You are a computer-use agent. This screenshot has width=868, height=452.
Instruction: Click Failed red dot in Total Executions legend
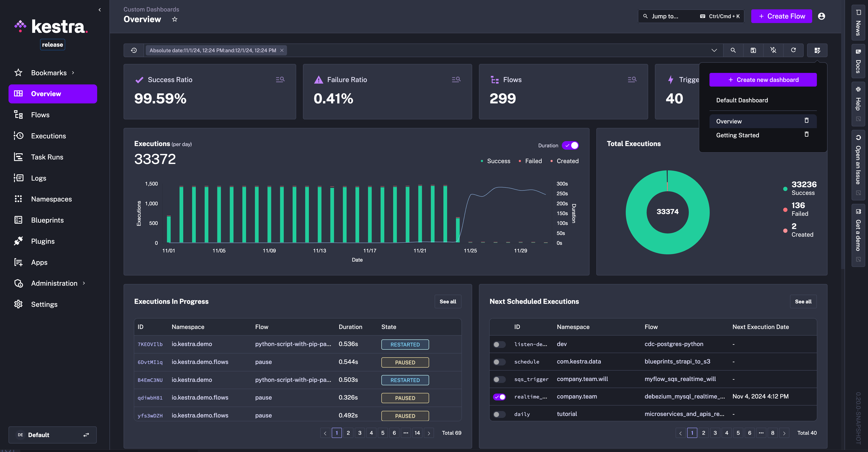pos(785,210)
